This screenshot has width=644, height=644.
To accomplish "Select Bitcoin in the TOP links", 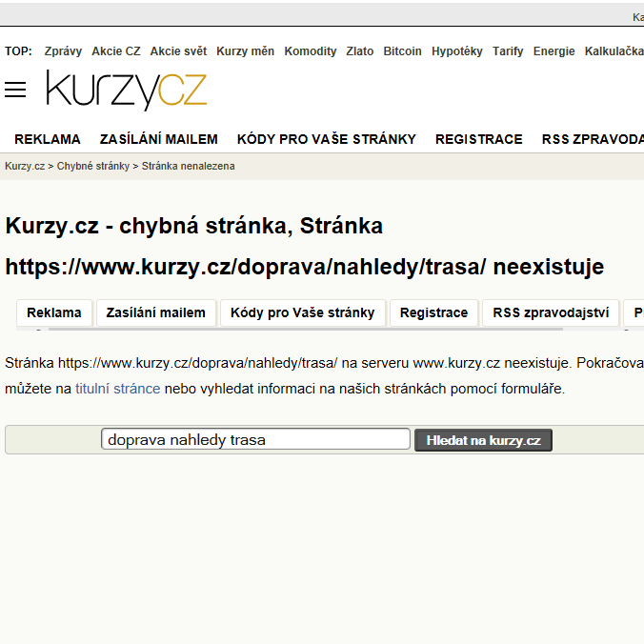I will pyautogui.click(x=402, y=51).
